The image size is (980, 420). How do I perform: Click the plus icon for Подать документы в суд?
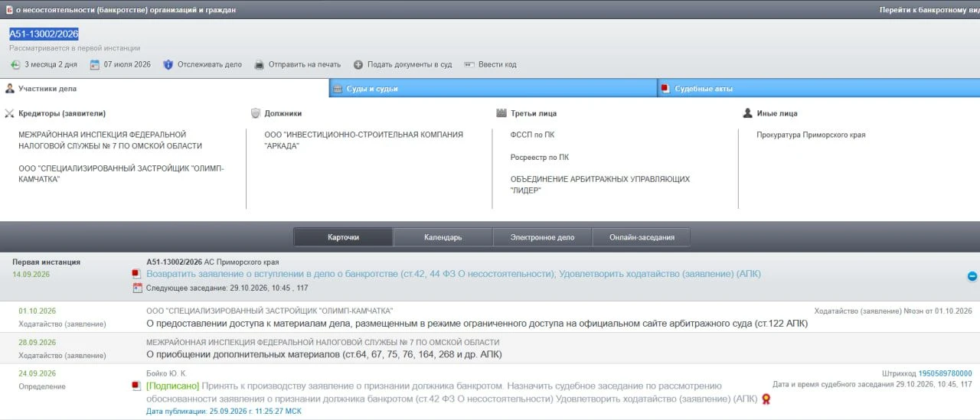[x=358, y=64]
